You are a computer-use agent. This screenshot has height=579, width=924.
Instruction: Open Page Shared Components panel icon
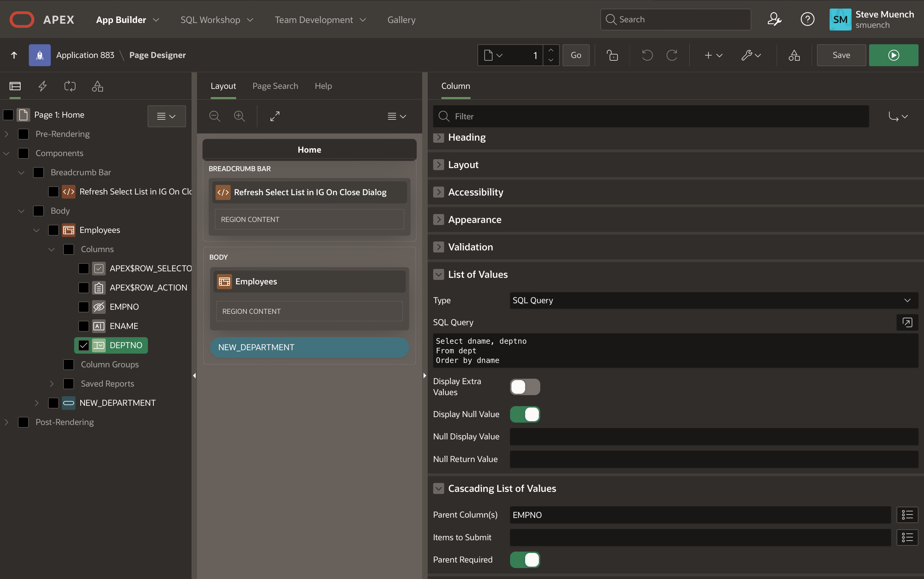tap(97, 86)
